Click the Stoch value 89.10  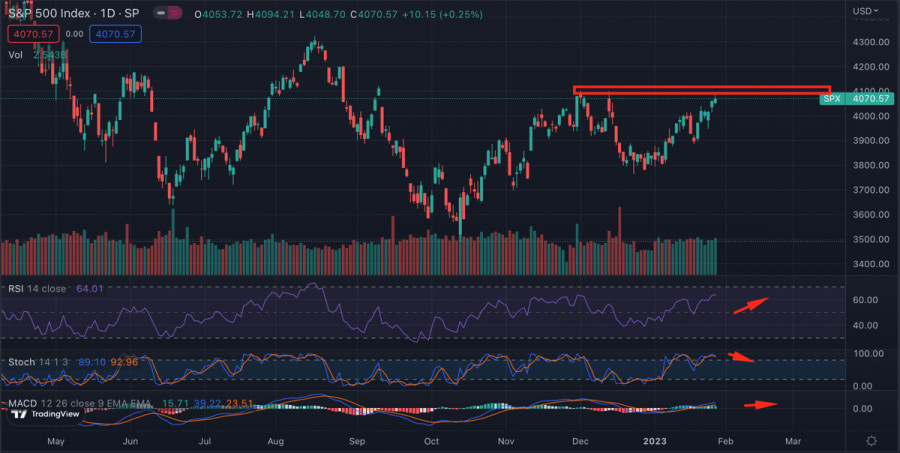coord(91,362)
